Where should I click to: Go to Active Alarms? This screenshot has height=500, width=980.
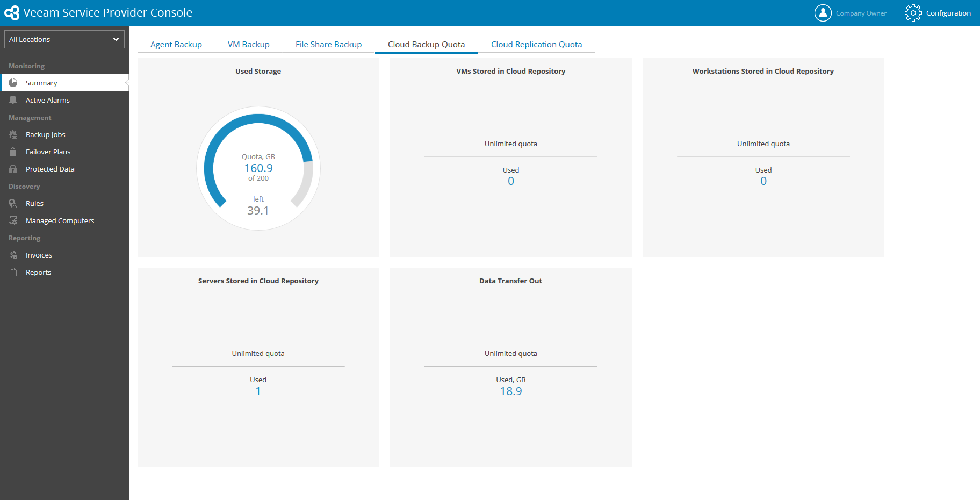pyautogui.click(x=64, y=100)
